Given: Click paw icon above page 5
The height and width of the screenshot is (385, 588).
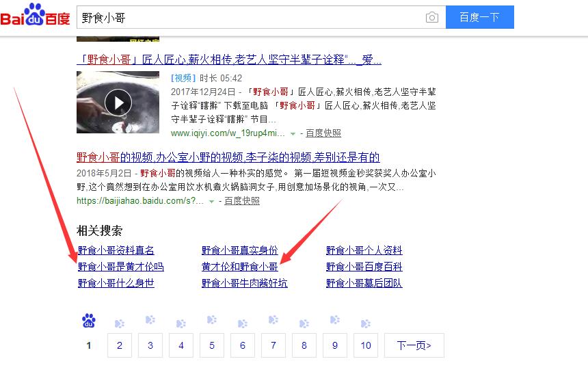Looking at the screenshot, I should click(x=211, y=320).
